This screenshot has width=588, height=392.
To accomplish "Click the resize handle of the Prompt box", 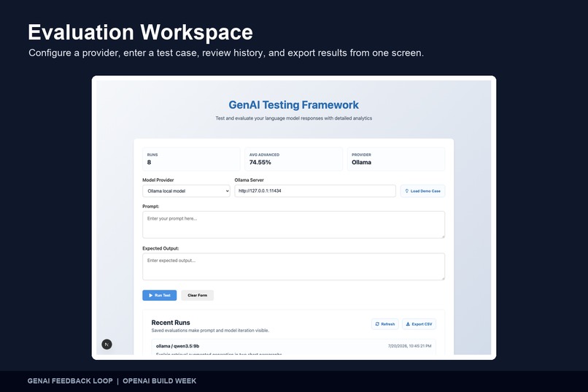I will point(443,237).
